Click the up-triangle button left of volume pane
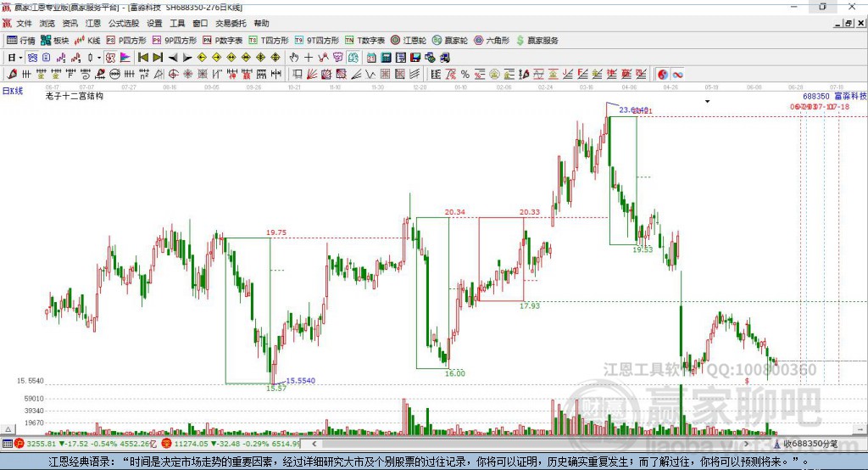The width and height of the screenshot is (868, 470). pyautogui.click(x=8, y=429)
